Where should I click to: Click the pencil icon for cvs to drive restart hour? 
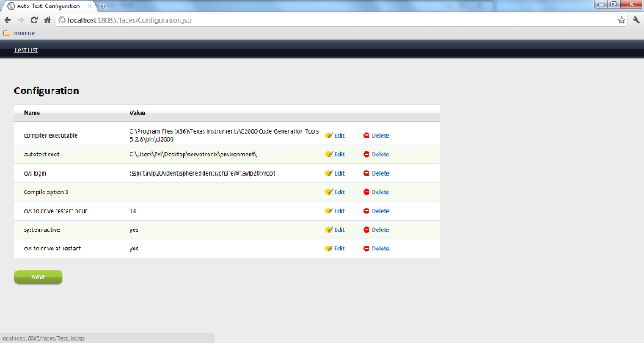(329, 211)
